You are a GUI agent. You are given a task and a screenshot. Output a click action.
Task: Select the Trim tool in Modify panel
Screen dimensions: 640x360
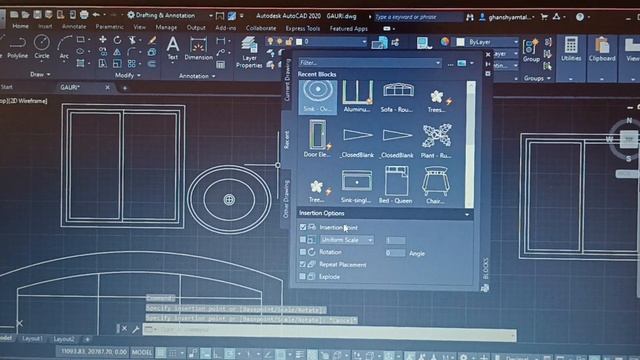[x=132, y=40]
